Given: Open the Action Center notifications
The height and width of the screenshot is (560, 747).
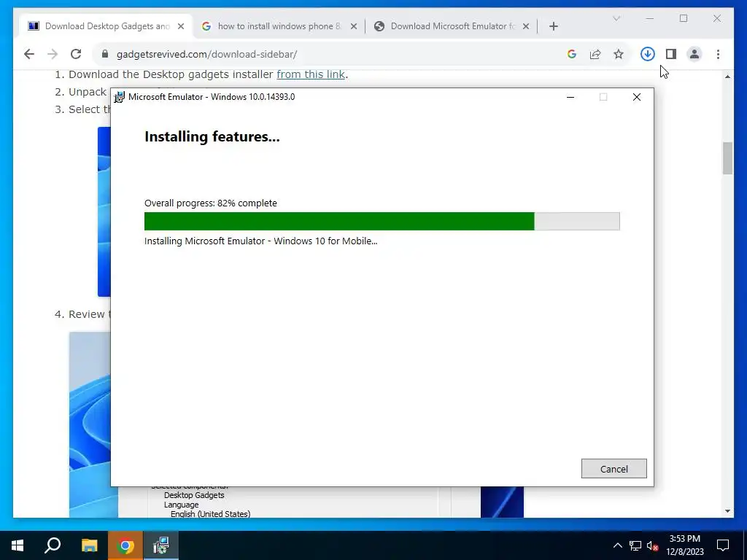Looking at the screenshot, I should click(x=723, y=545).
